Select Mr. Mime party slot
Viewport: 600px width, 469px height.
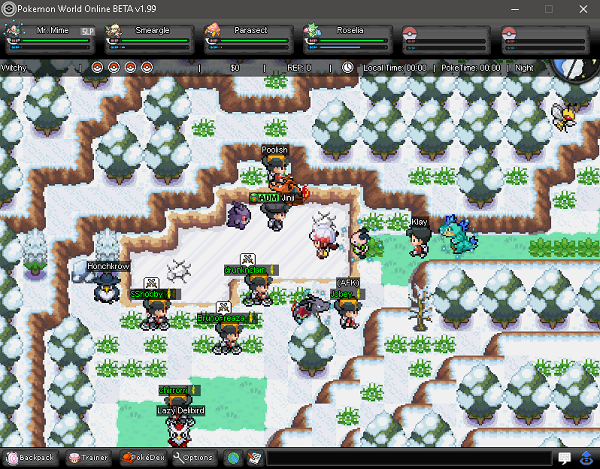(x=50, y=39)
